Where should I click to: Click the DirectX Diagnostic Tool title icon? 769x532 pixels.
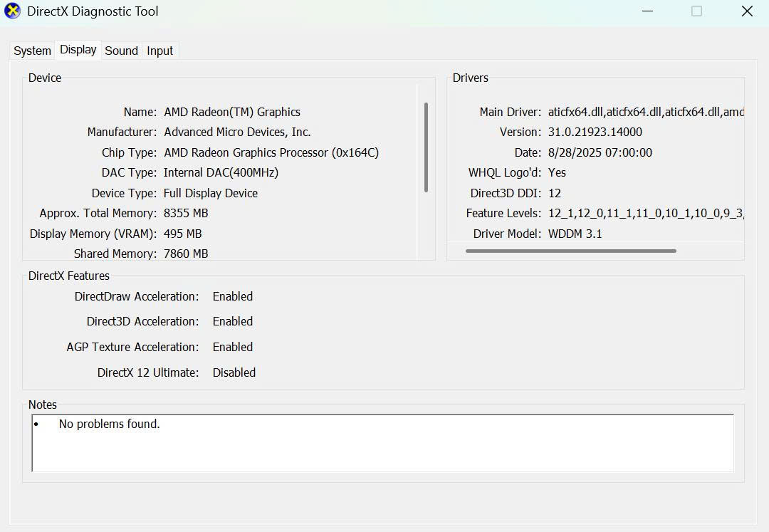click(12, 10)
